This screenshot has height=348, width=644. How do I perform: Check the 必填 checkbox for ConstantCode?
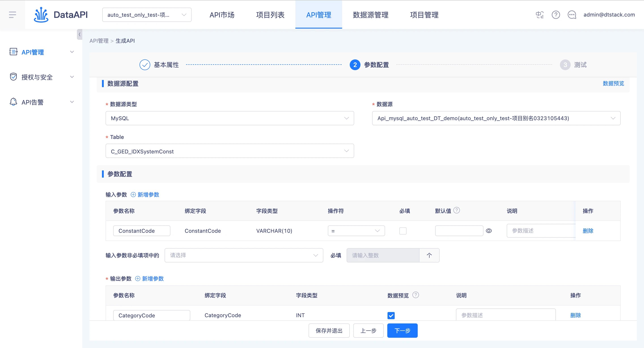[x=403, y=231]
